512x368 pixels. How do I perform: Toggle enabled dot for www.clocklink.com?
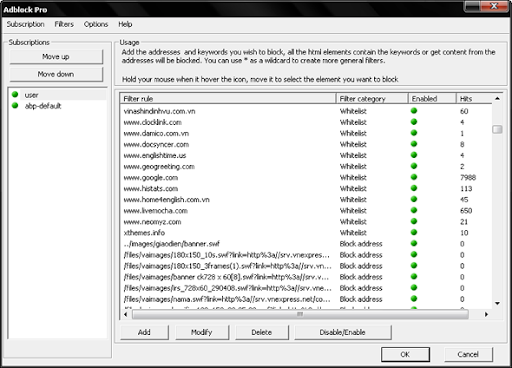pyautogui.click(x=414, y=122)
